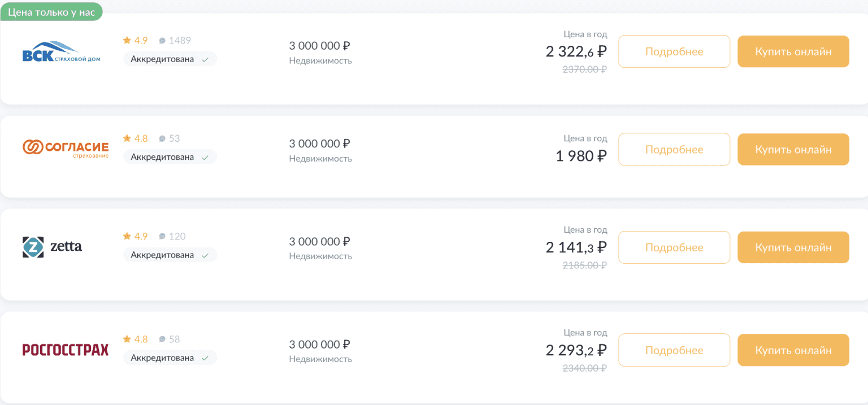Viewport: 868px width, 405px height.
Task: Click VSK's Аккредитована badge
Action: point(170,59)
